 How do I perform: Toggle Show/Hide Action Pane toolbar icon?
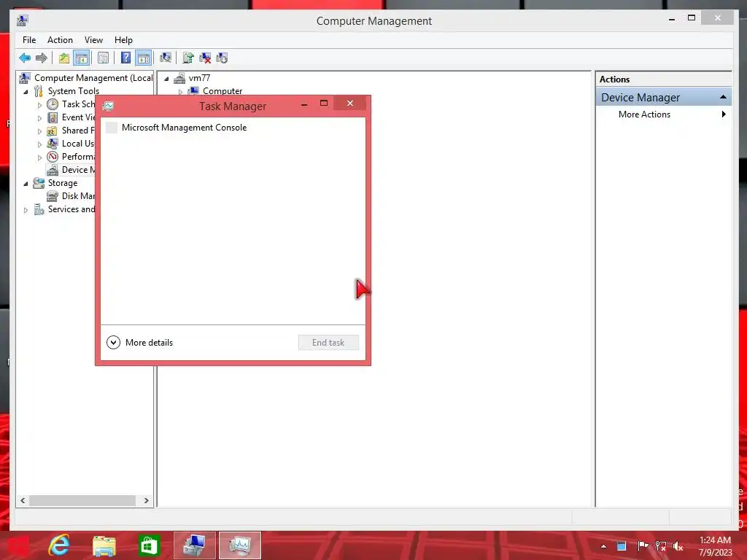144,58
